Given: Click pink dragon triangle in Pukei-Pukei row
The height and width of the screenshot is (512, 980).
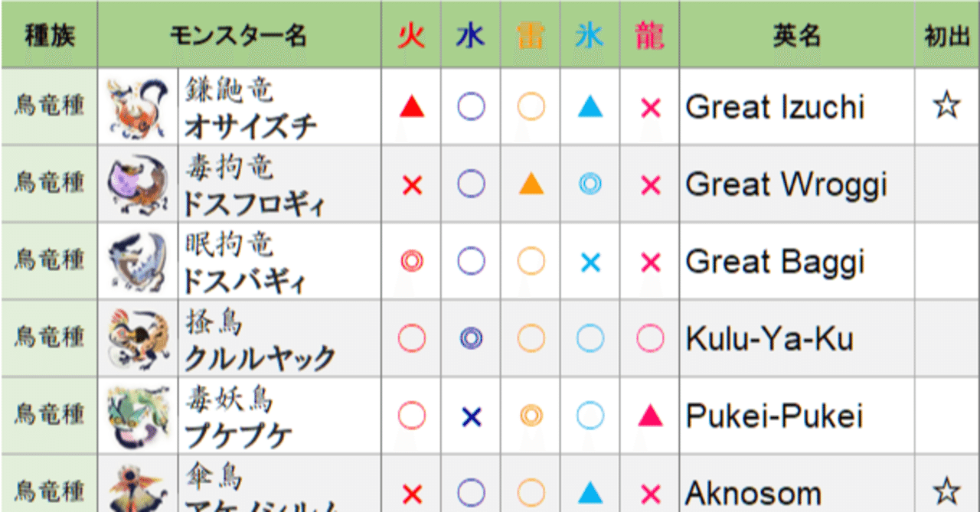Looking at the screenshot, I should coord(650,416).
